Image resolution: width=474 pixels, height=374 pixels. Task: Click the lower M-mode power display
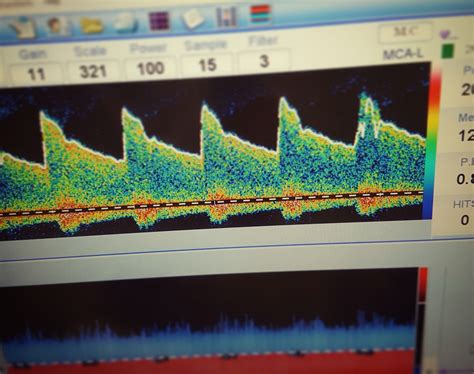[208, 320]
